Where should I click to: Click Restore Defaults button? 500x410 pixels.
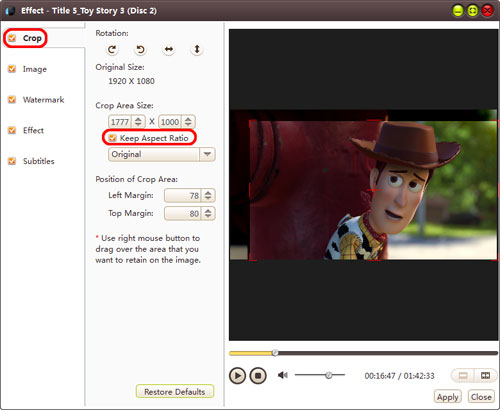[175, 391]
